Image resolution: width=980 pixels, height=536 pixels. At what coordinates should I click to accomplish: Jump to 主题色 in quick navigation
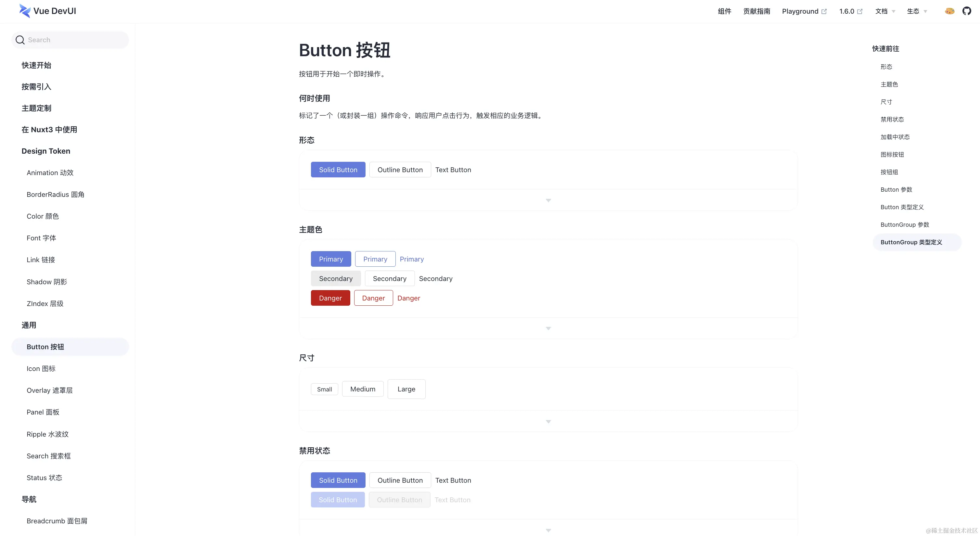[889, 84]
